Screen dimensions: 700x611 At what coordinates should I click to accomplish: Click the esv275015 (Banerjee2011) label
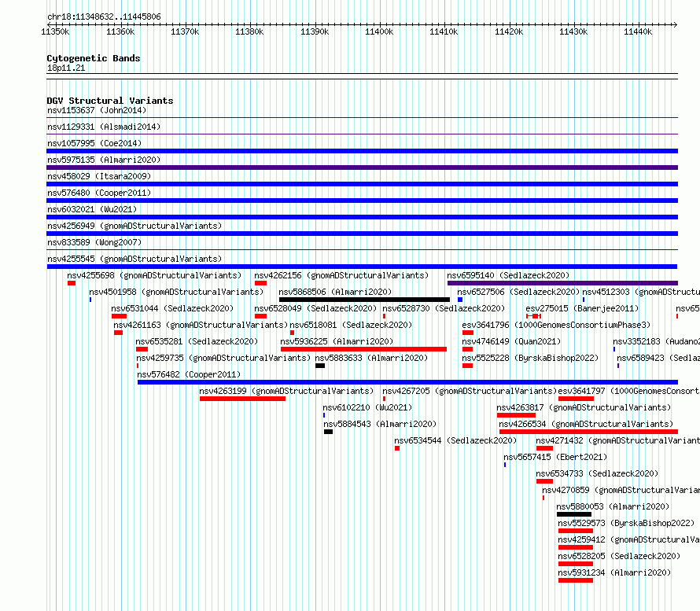(x=582, y=308)
